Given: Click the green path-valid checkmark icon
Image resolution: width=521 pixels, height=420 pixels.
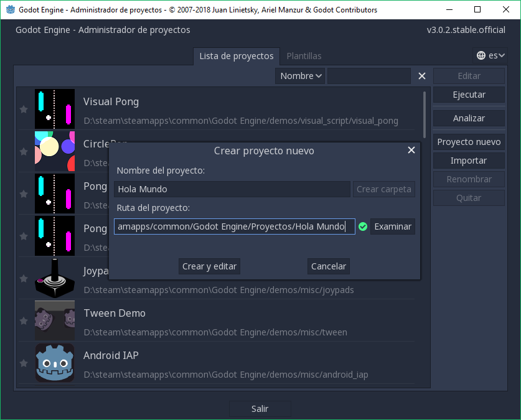Looking at the screenshot, I should (363, 226).
